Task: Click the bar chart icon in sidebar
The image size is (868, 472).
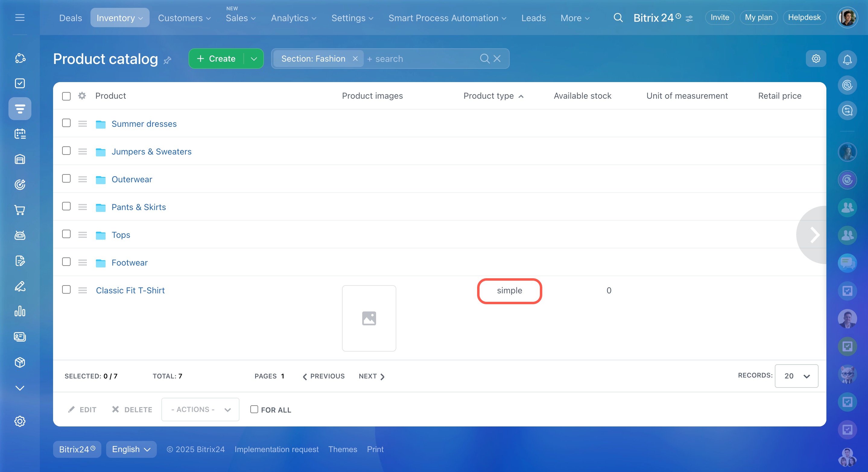Action: [20, 311]
